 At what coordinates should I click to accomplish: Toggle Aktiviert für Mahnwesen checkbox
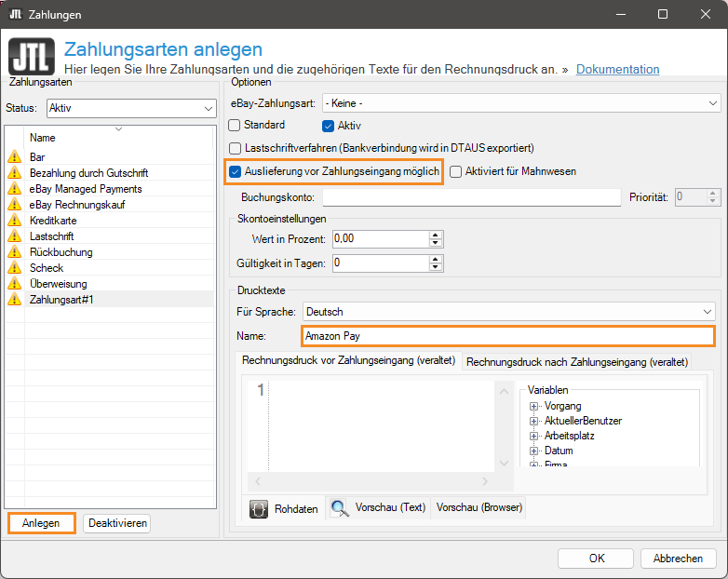tap(456, 171)
